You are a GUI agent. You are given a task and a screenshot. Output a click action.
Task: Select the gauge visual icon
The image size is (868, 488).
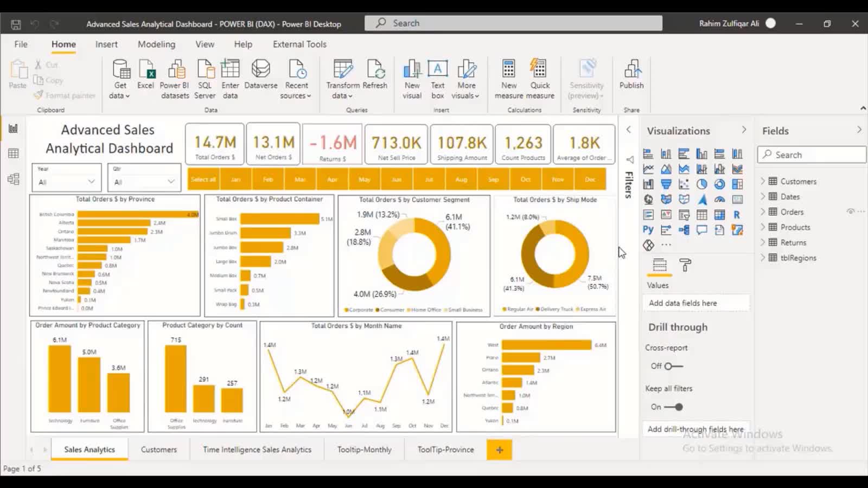(x=720, y=200)
